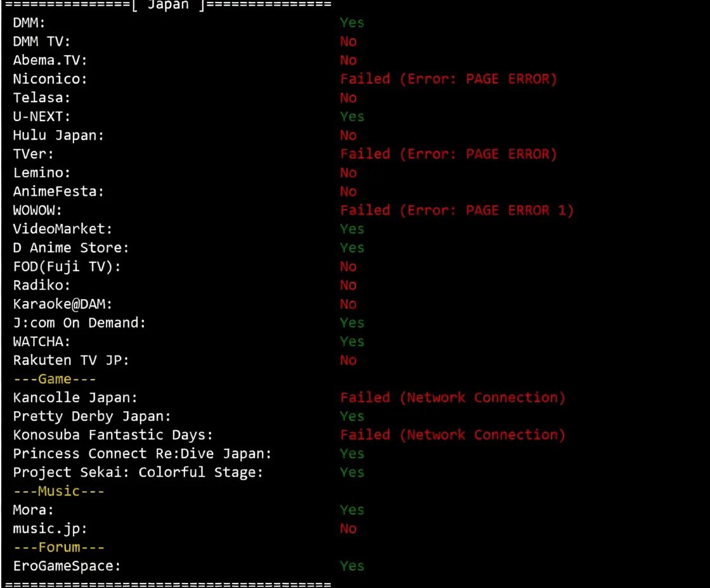This screenshot has height=588, width=710.
Task: Click the EroGameSpace forum entry
Action: click(67, 566)
